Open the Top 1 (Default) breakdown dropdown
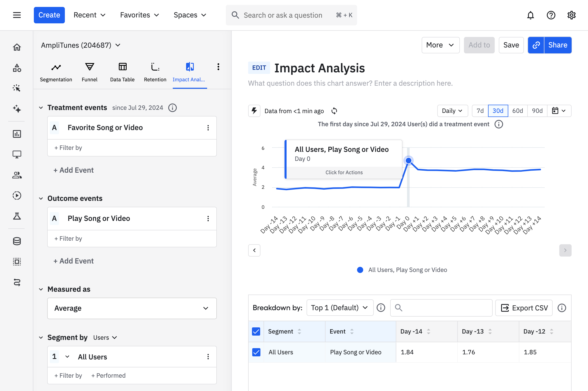 pyautogui.click(x=340, y=308)
